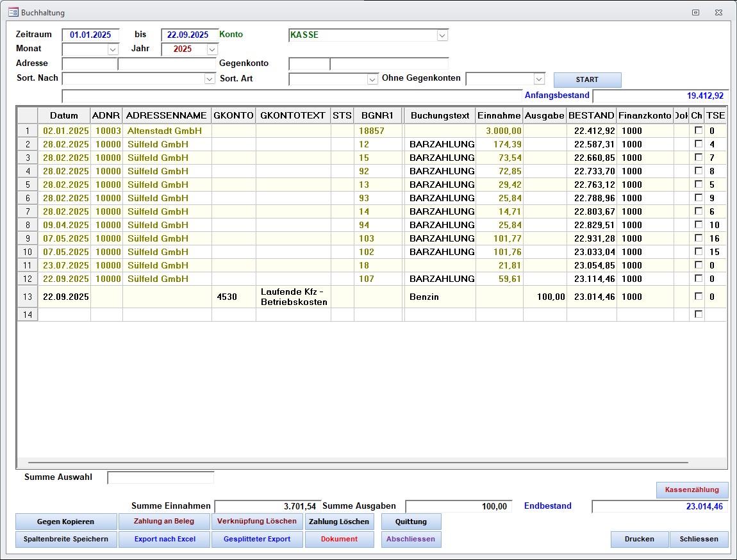Click the Zahlung Löschen button
The image size is (737, 560).
tap(338, 522)
